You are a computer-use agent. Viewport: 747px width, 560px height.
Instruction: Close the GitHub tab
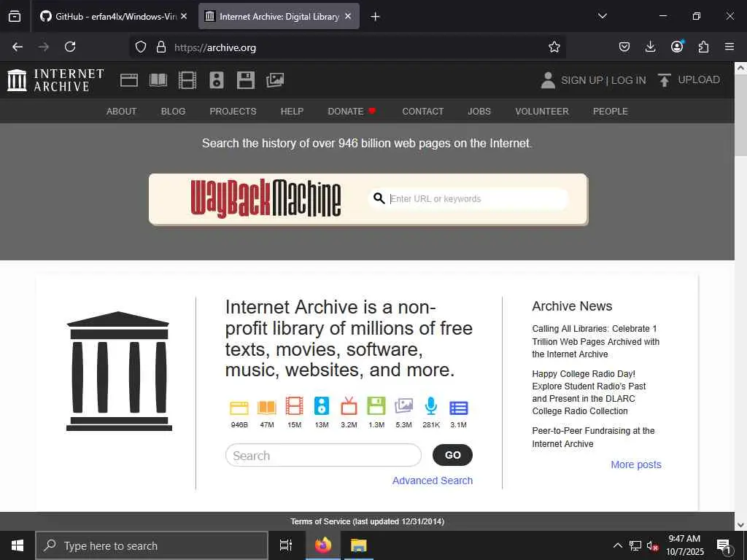(184, 16)
